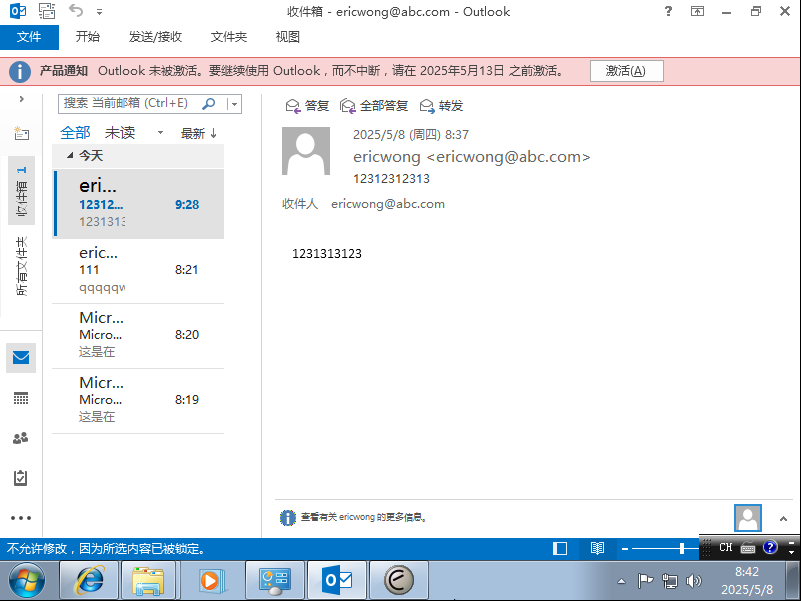Open the Windows Start menu
This screenshot has width=801, height=601.
[27, 581]
